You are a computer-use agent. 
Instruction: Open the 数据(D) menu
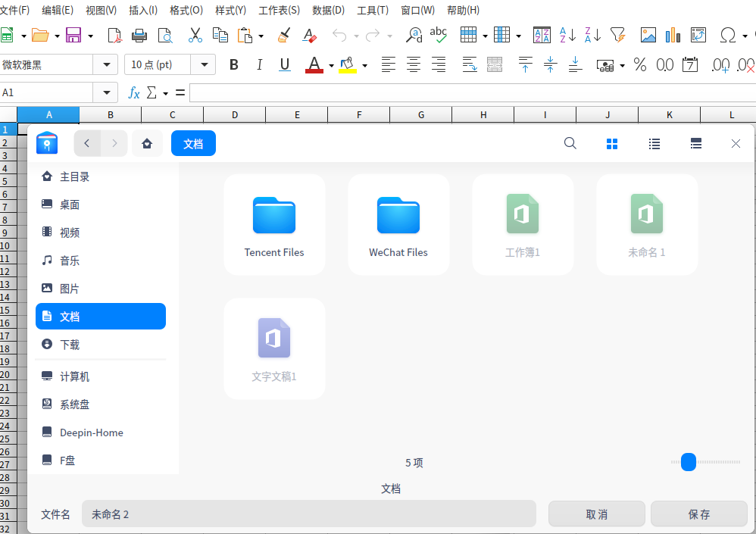328,11
